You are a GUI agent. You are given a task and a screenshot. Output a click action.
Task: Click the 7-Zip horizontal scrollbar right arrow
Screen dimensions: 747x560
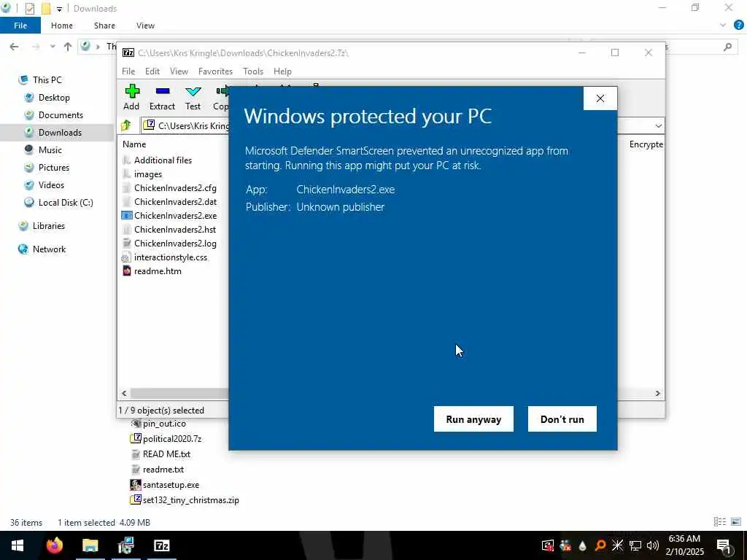point(657,393)
